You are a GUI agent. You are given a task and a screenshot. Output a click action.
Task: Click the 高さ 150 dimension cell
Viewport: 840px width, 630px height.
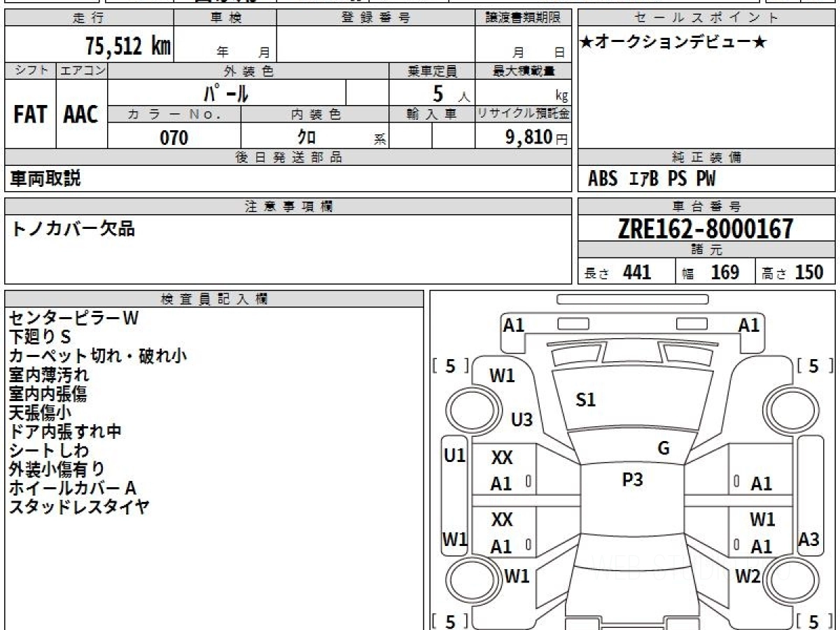794,272
